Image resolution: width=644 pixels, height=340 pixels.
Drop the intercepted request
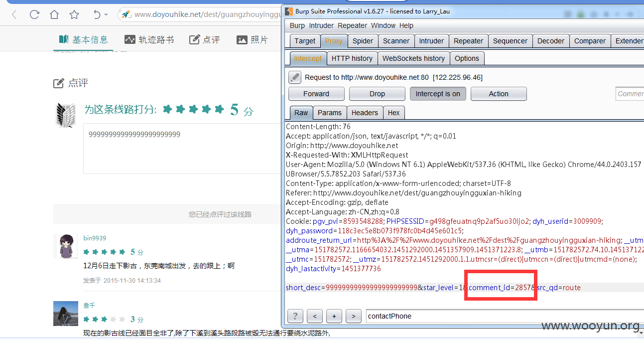[377, 94]
